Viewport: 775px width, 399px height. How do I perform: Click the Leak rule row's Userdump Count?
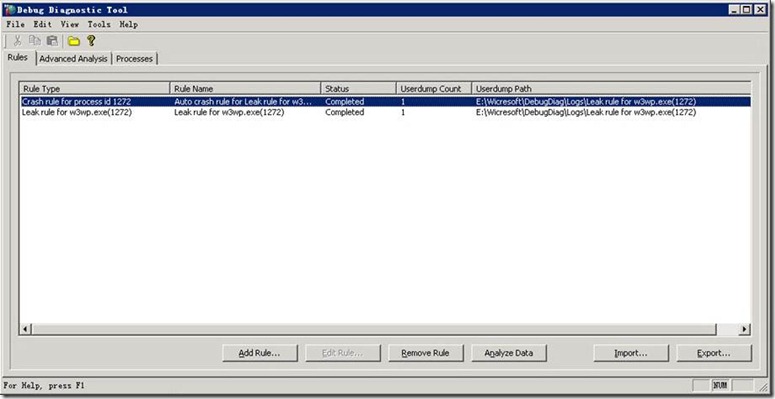point(403,112)
